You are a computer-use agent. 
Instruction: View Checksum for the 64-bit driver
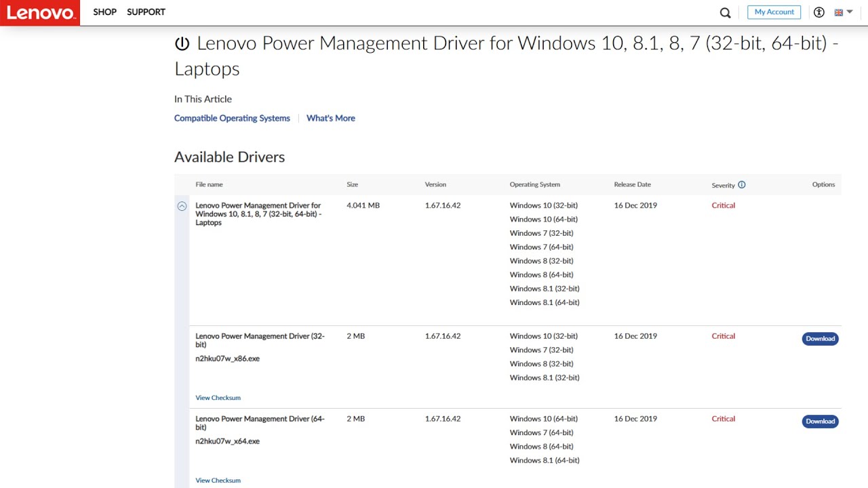[218, 481]
